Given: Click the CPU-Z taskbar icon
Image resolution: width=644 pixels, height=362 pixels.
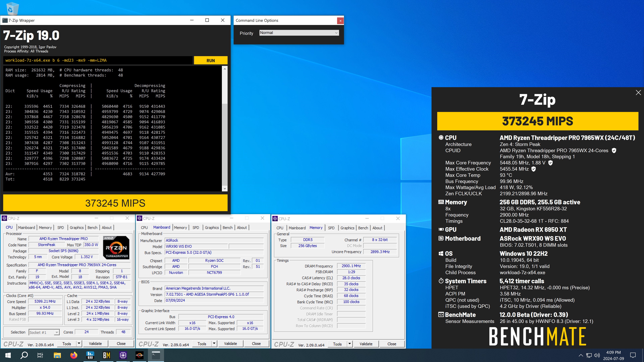Looking at the screenshot, I should coord(123,355).
